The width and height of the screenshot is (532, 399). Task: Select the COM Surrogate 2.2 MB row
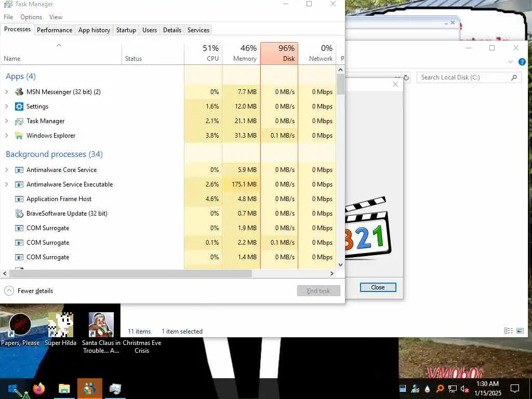[169, 243]
